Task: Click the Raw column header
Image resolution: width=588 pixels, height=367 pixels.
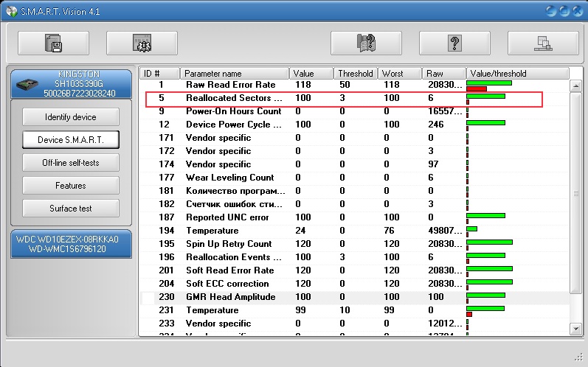Action: tap(443, 74)
